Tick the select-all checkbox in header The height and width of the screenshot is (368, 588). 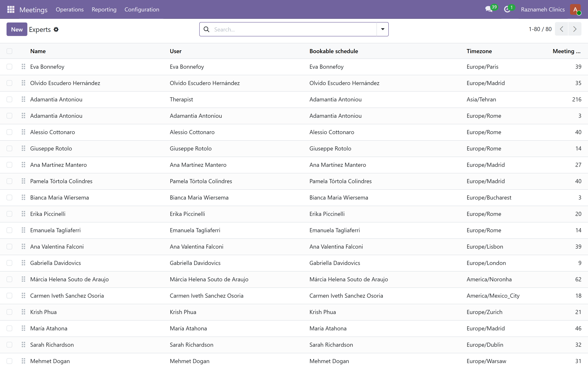click(9, 51)
